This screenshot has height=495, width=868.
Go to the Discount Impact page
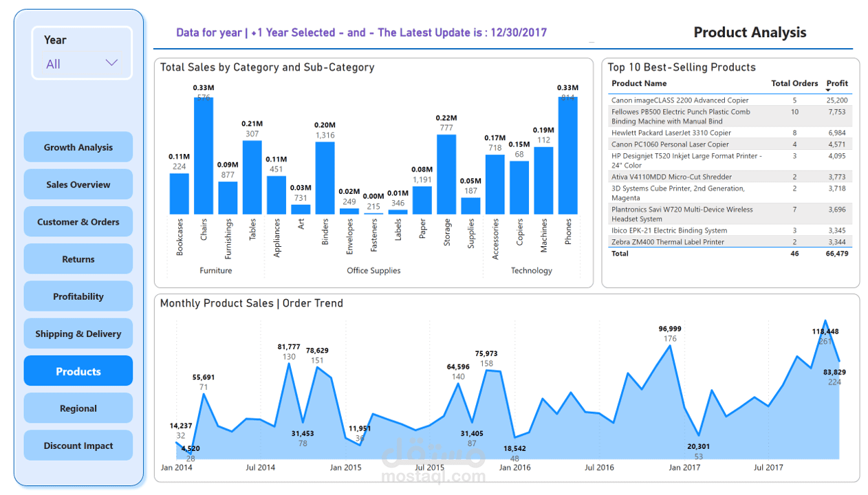78,445
